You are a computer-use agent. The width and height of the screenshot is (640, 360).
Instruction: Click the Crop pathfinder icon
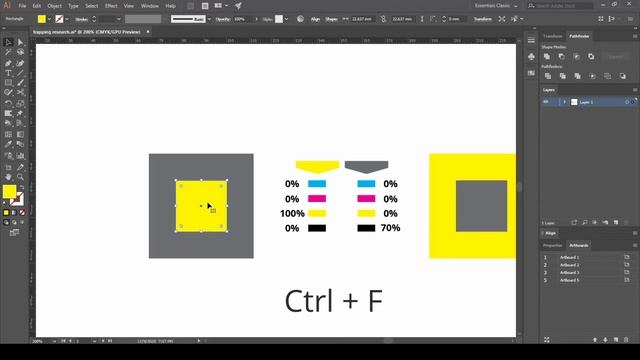pyautogui.click(x=592, y=76)
